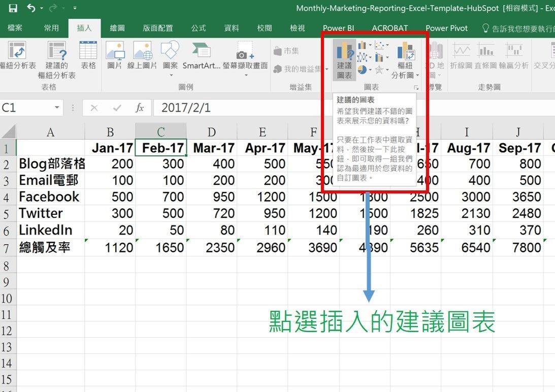Switch to the Power Pivot tab
This screenshot has width=555, height=392.
point(446,28)
